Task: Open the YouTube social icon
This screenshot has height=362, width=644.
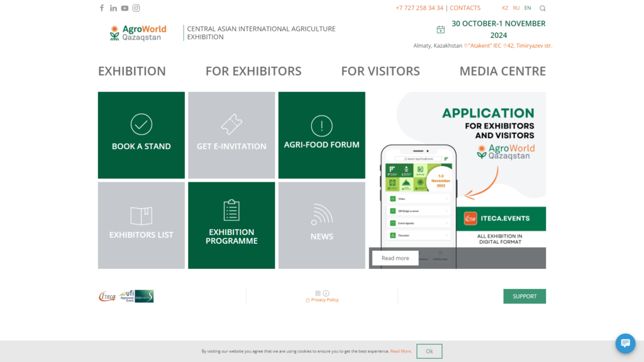Action: coord(125,8)
